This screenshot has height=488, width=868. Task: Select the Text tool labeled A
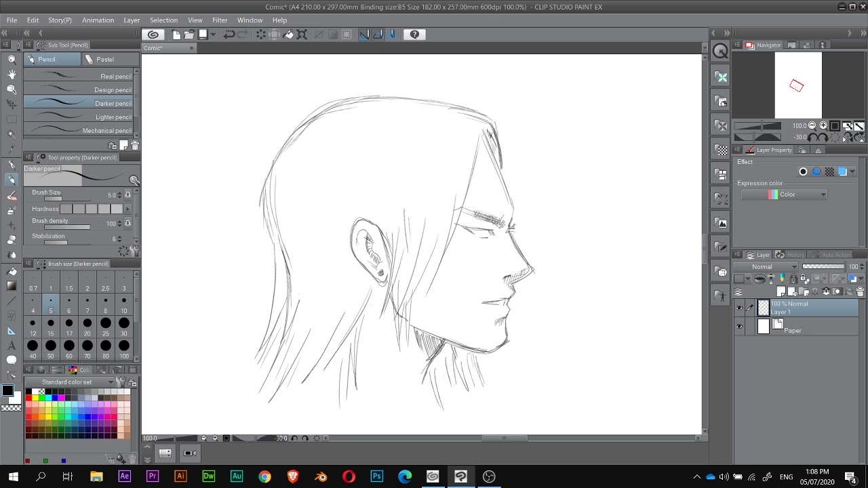(12, 346)
